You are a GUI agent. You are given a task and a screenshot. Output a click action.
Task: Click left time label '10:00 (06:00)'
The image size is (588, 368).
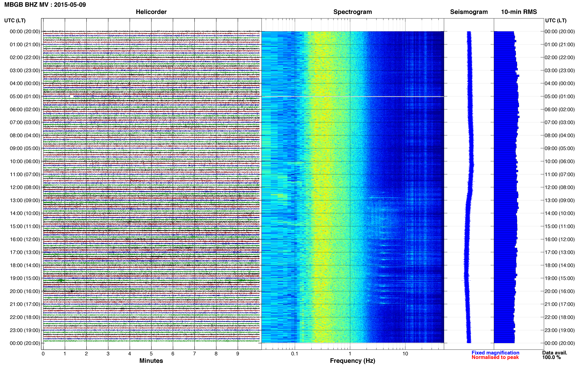pyautogui.click(x=25, y=161)
